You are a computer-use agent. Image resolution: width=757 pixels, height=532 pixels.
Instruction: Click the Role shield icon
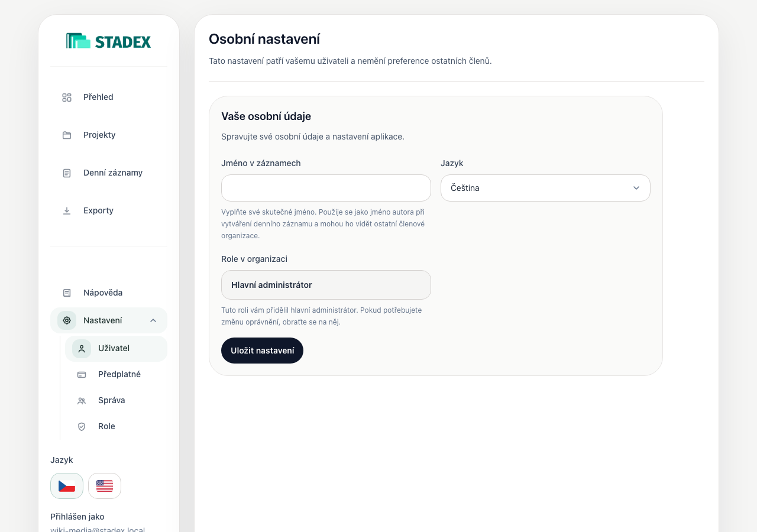pos(82,426)
